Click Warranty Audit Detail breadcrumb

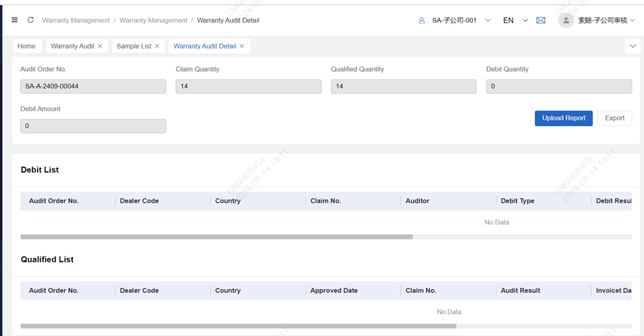pyautogui.click(x=228, y=20)
